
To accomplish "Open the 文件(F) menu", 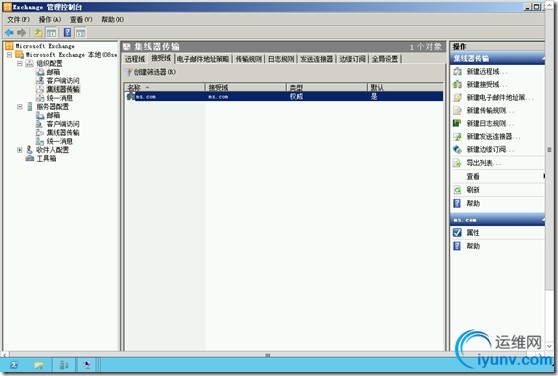I will click(18, 19).
